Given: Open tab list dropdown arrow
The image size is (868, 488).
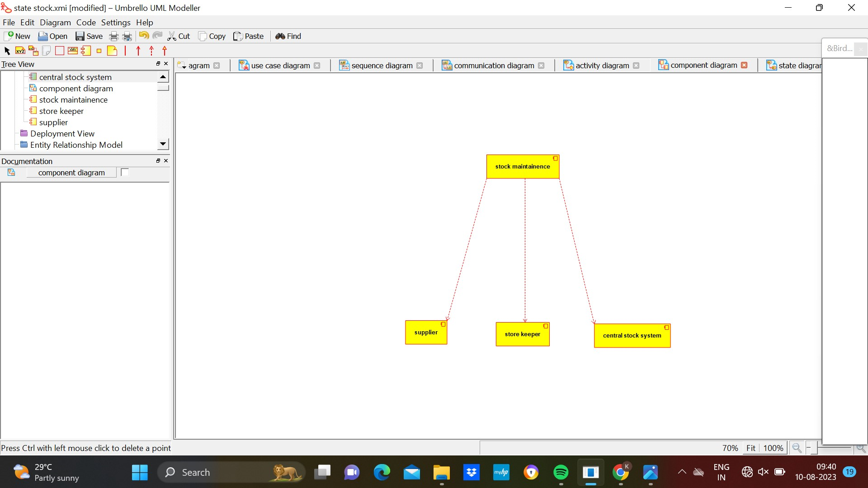Looking at the screenshot, I should tap(182, 66).
